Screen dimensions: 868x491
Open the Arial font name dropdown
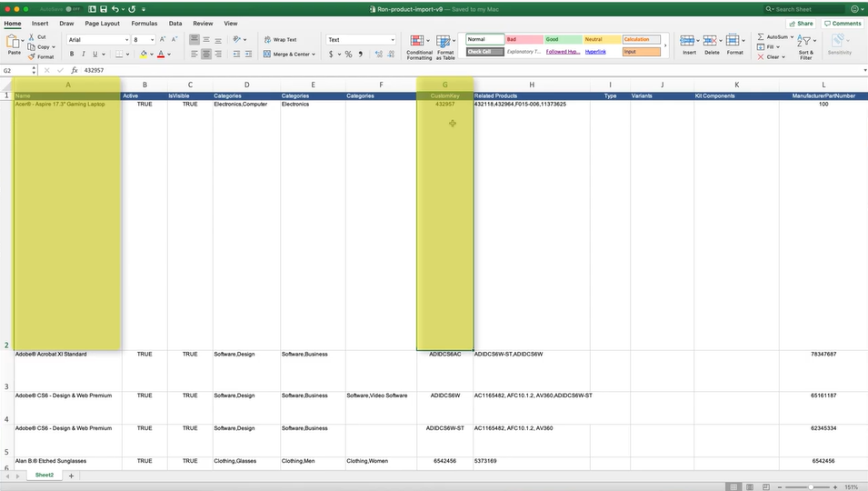126,40
